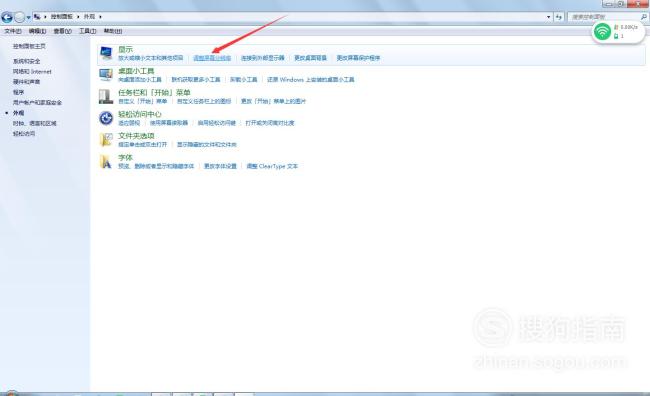Click the Ease of Access Center icon
The width and height of the screenshot is (650, 396).
point(106,118)
